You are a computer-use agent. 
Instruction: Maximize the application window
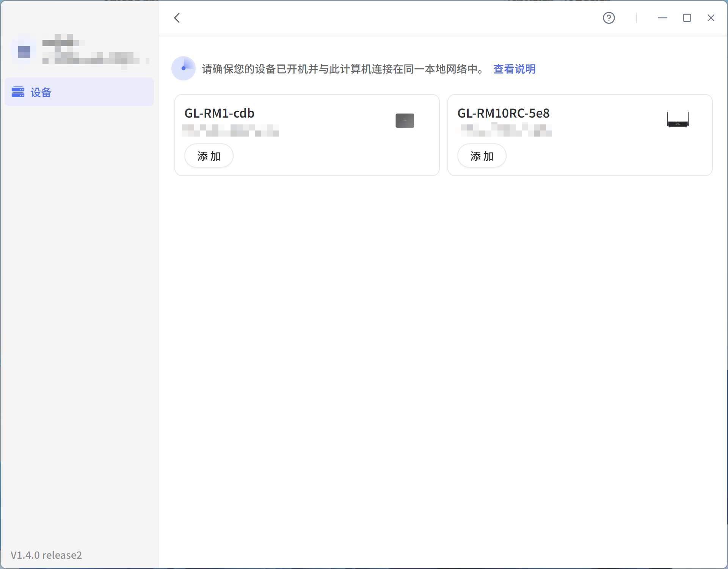tap(687, 18)
